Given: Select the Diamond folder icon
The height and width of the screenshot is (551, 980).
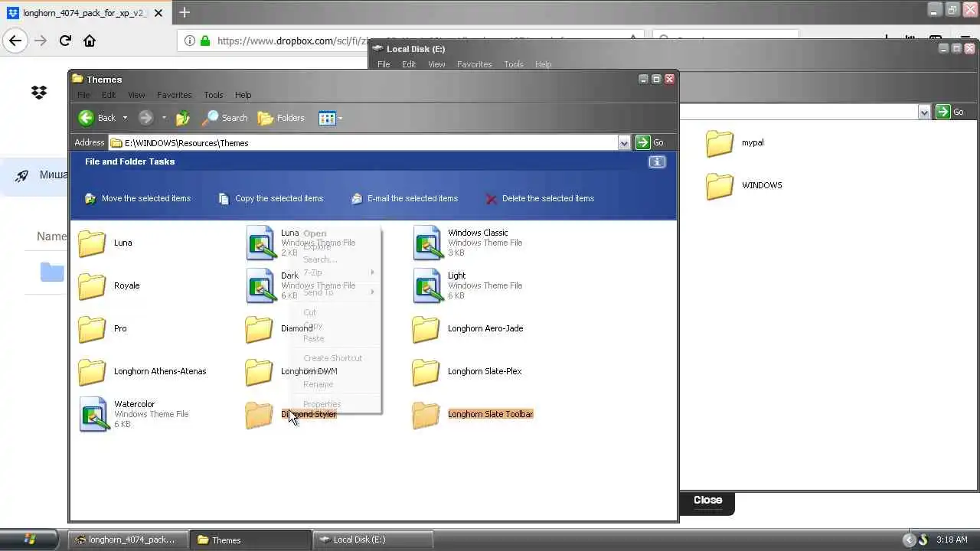Looking at the screenshot, I should [x=259, y=328].
